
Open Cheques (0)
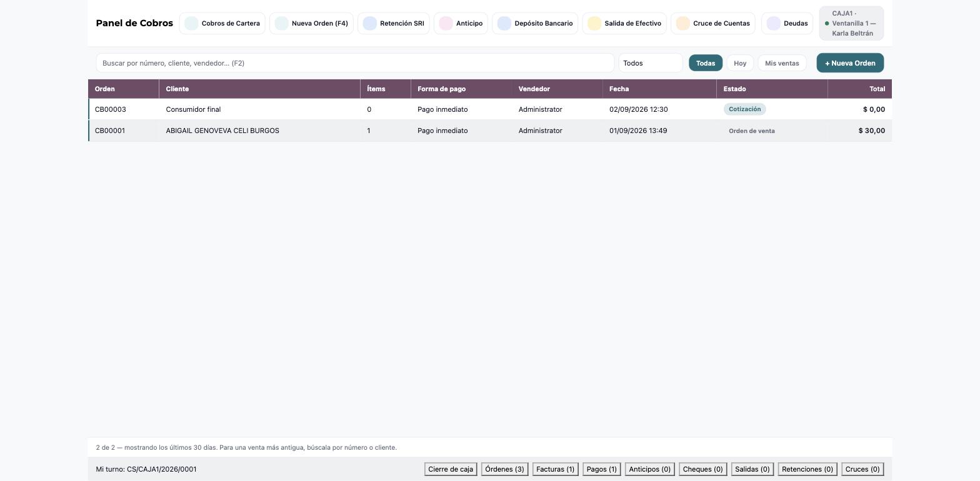coord(703,469)
